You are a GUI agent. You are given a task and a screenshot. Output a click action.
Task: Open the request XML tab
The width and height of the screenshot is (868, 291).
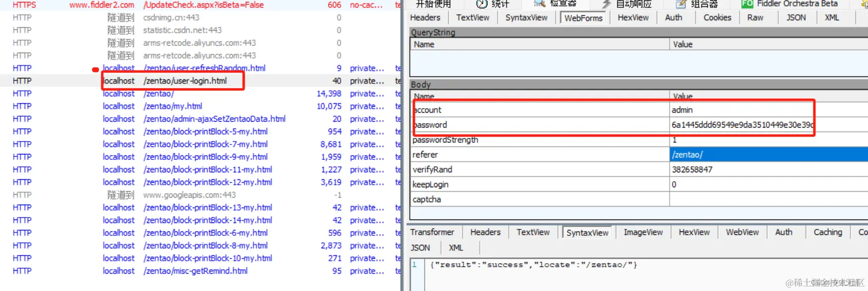[x=832, y=17]
